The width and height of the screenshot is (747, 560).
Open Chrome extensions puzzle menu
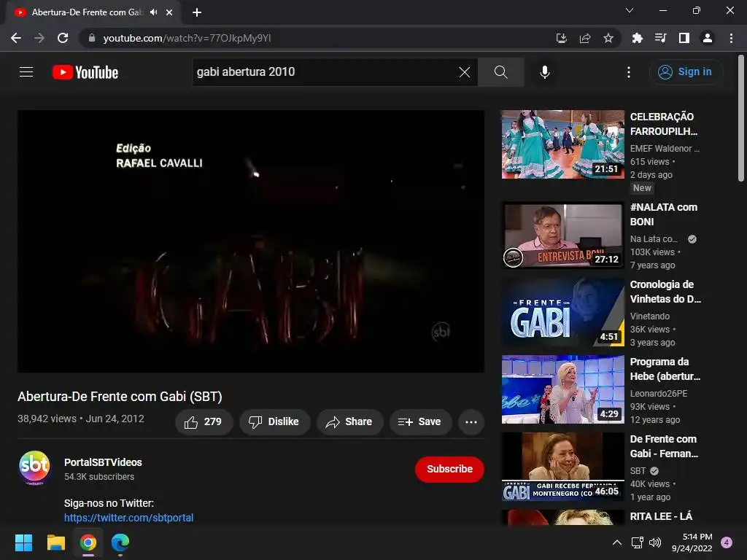point(638,38)
